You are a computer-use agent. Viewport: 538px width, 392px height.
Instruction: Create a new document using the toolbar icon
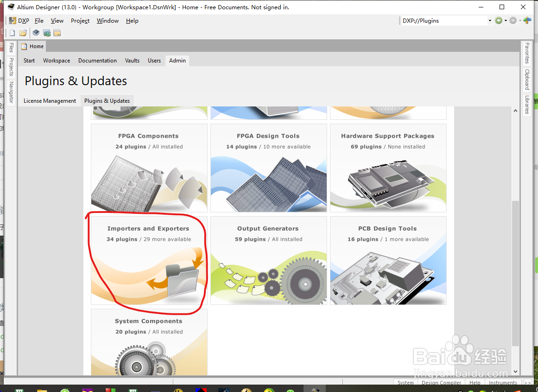click(x=12, y=33)
